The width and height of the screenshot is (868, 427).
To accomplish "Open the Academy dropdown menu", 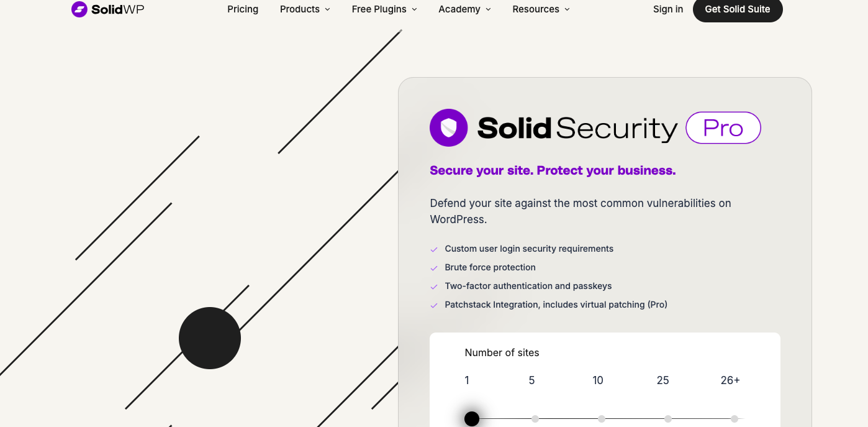I will pos(464,9).
